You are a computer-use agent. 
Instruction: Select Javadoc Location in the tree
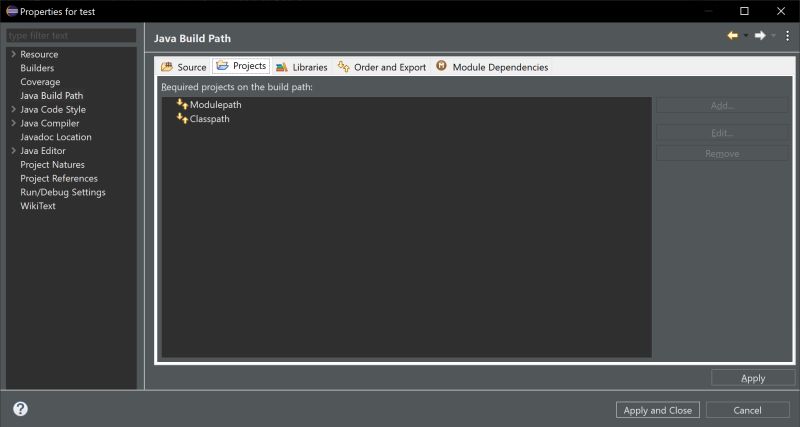56,137
